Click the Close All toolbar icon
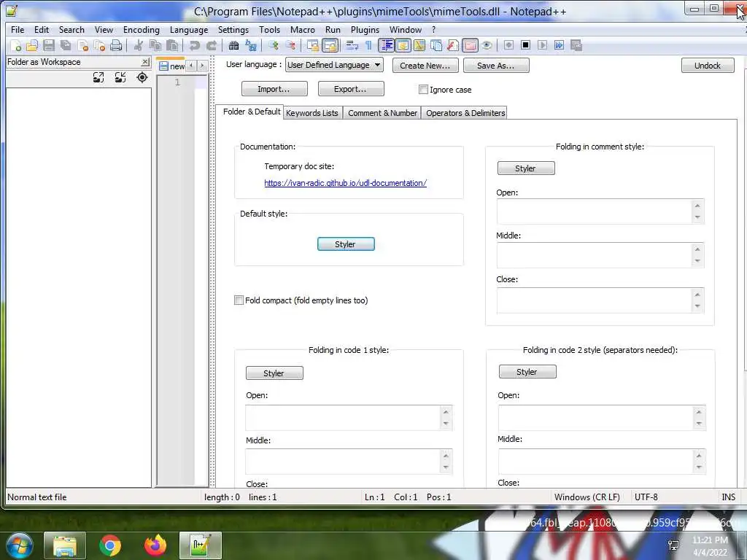The height and width of the screenshot is (560, 747). (99, 45)
